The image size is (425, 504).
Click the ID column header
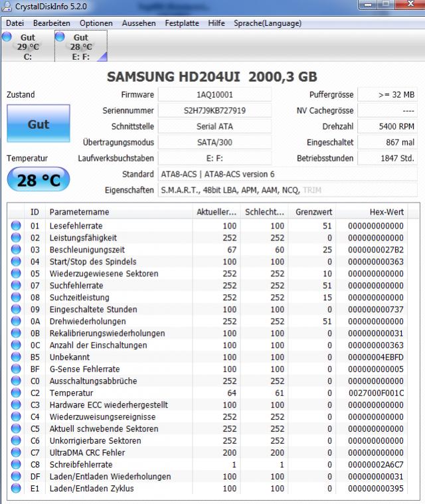coord(35,212)
